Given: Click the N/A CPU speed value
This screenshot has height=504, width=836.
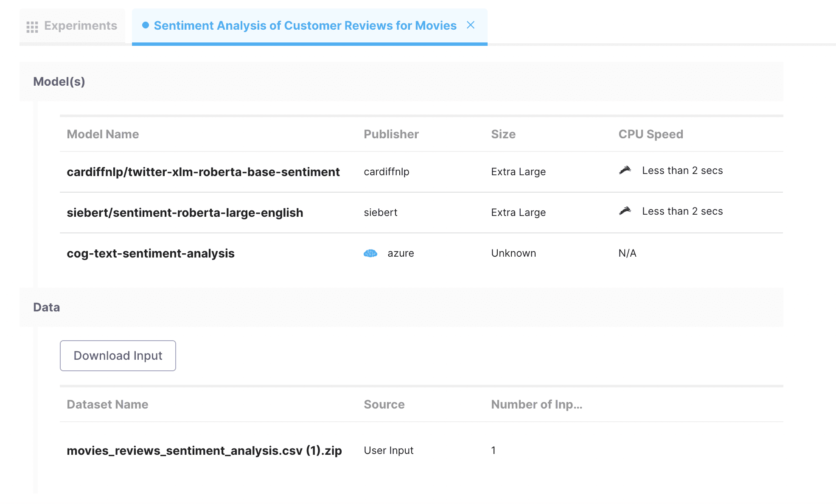Looking at the screenshot, I should point(627,253).
